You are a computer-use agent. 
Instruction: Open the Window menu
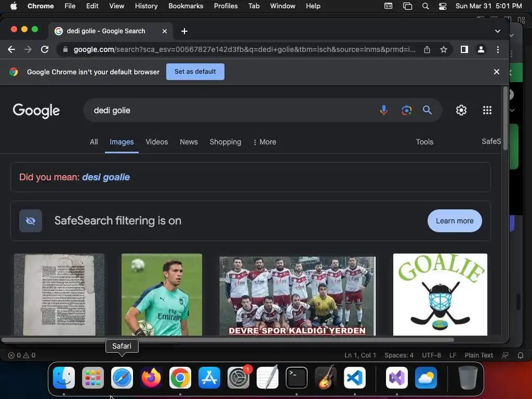(x=283, y=6)
